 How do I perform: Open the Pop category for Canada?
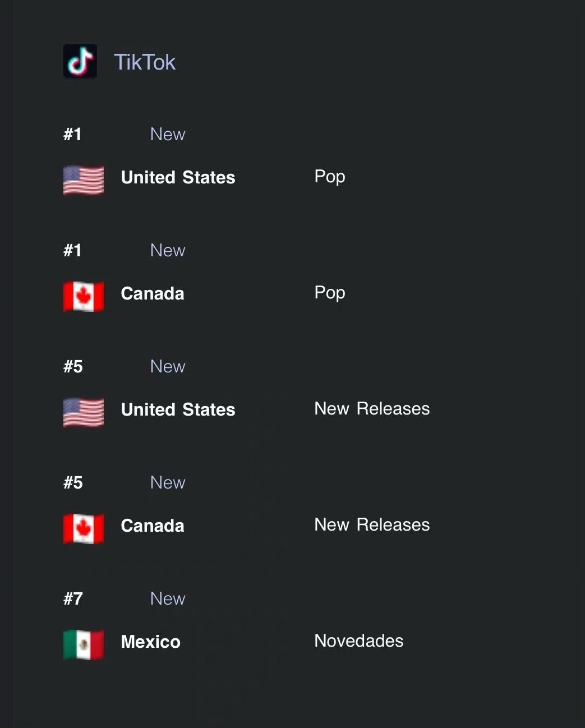coord(330,293)
